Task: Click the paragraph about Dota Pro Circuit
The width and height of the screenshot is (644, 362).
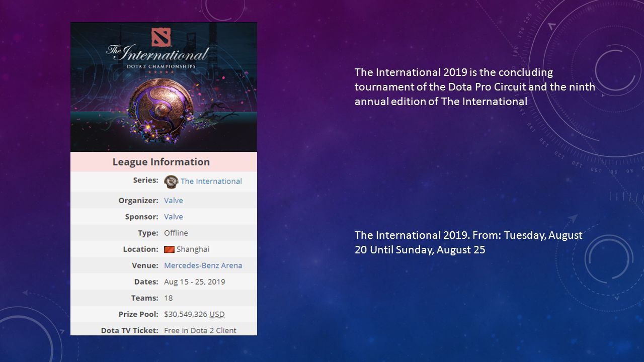Action: click(475, 86)
